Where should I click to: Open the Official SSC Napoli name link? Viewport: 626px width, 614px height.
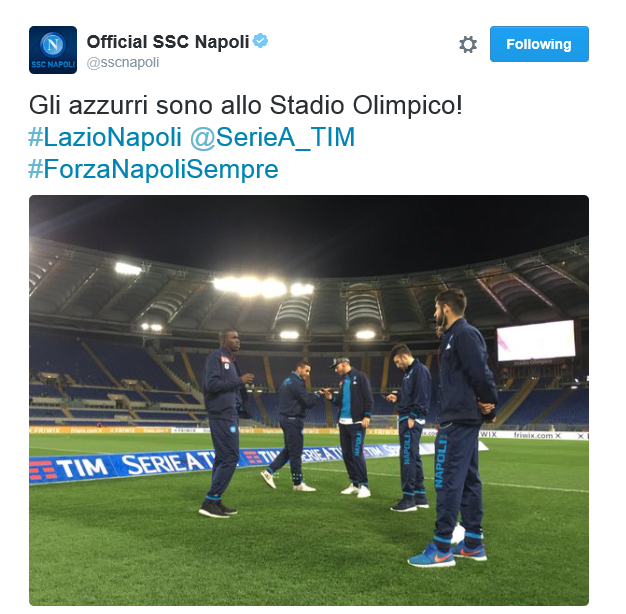pos(168,42)
